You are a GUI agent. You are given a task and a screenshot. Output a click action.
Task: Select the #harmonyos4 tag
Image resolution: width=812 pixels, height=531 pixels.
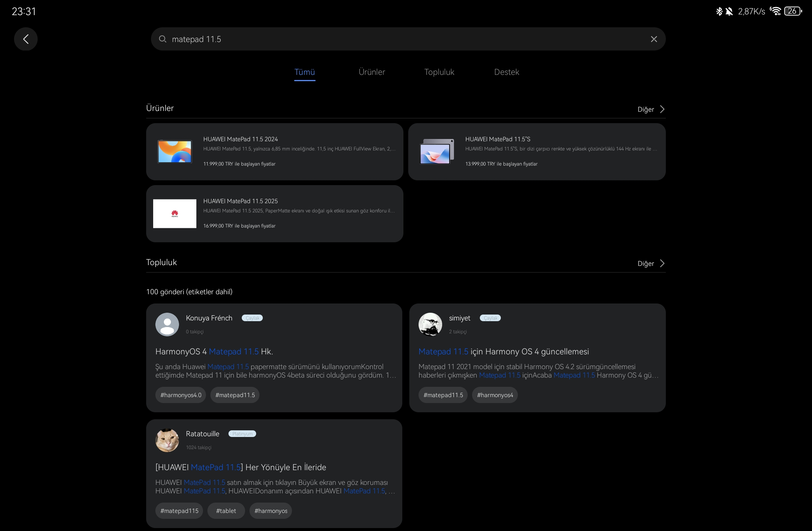pos(495,395)
